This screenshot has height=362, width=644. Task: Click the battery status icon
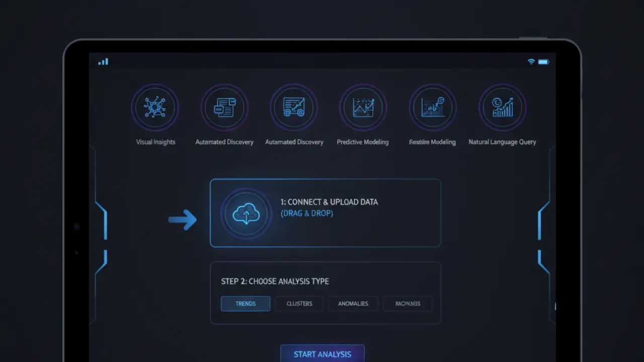[x=544, y=62]
